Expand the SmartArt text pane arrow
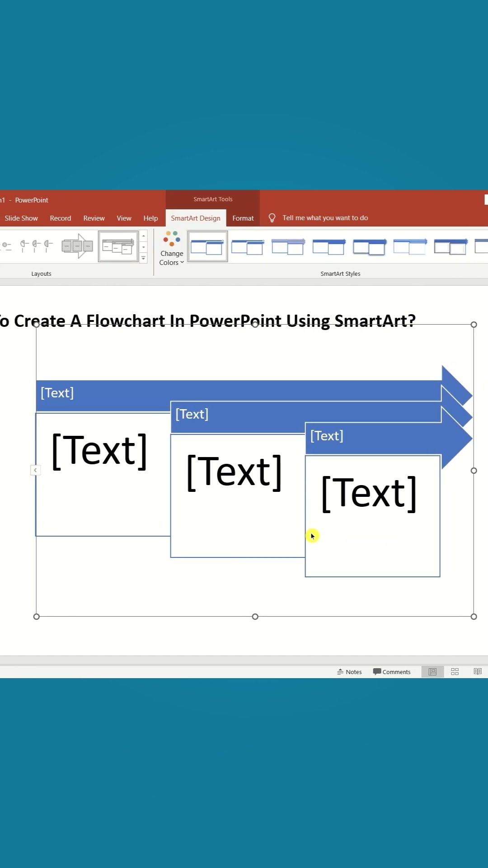The width and height of the screenshot is (488, 868). pos(35,470)
